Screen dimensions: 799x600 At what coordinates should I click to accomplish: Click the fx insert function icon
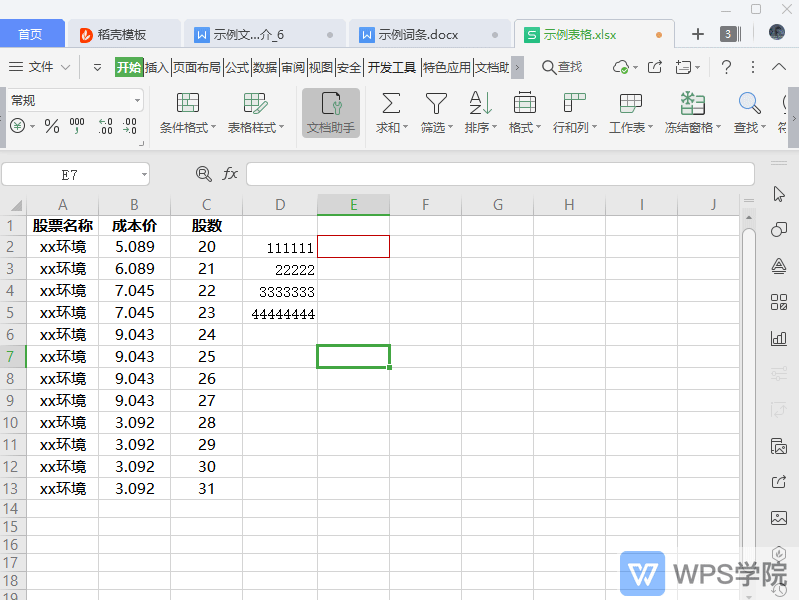[x=230, y=174]
